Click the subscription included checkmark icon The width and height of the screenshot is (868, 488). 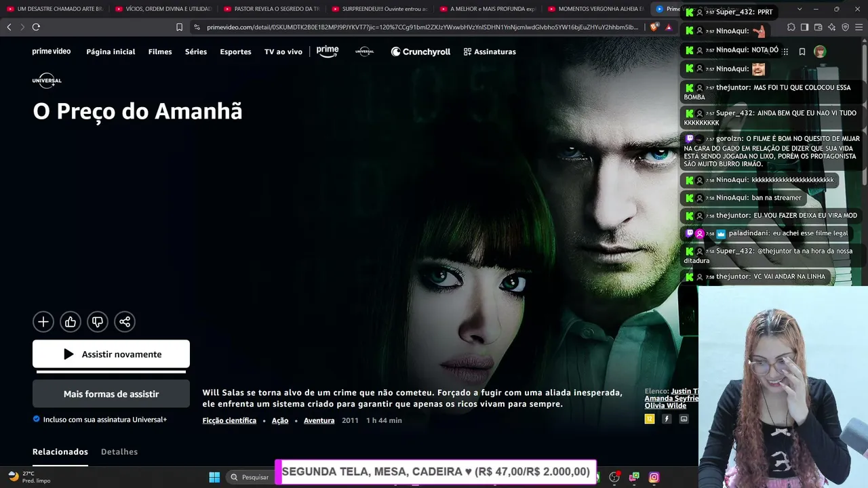[x=37, y=419]
